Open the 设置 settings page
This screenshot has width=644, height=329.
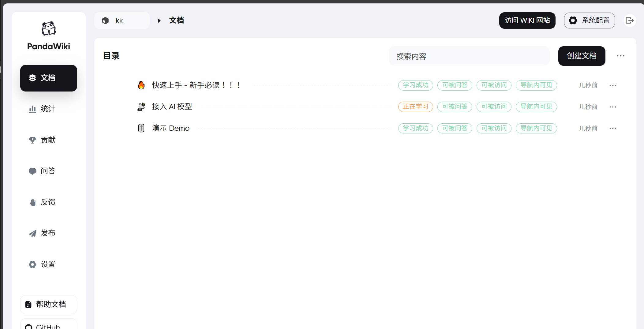[x=49, y=264]
